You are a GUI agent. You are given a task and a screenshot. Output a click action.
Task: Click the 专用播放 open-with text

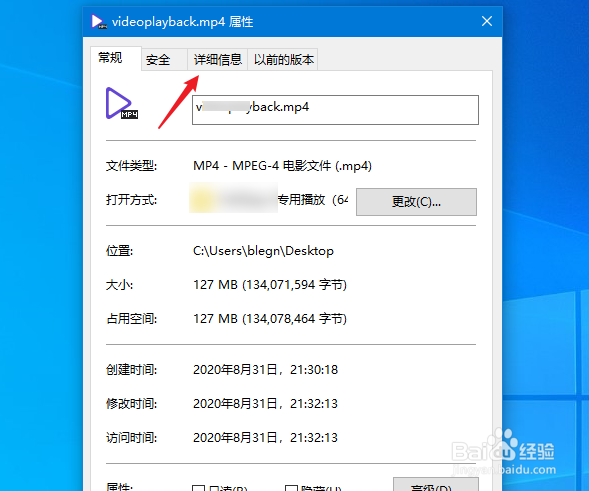(x=313, y=199)
